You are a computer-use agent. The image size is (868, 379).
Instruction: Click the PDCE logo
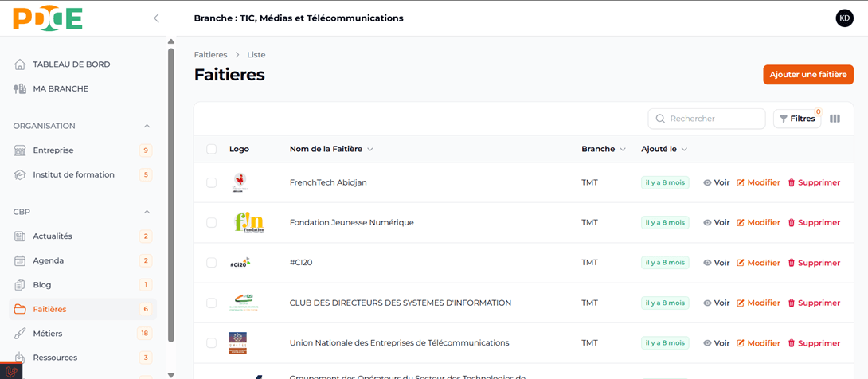(48, 18)
